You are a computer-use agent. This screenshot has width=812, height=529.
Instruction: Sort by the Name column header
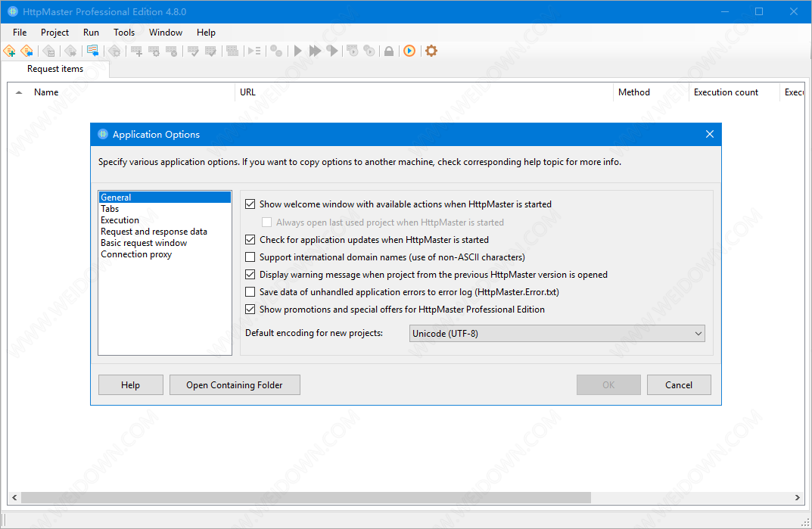(x=122, y=92)
